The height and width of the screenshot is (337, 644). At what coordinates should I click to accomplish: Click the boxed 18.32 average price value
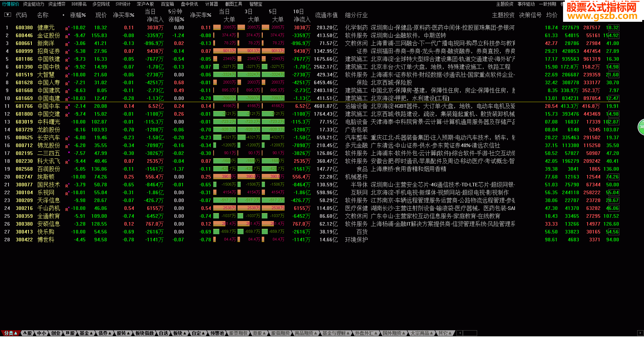click(x=613, y=27)
